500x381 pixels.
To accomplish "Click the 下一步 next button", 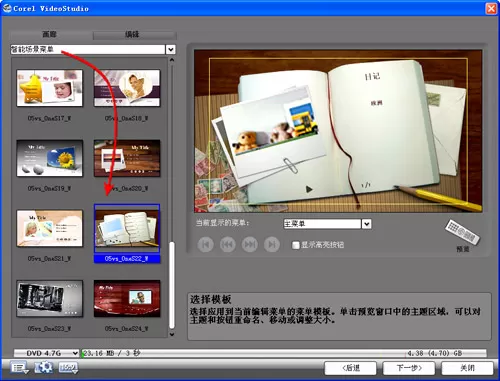I will tap(409, 368).
